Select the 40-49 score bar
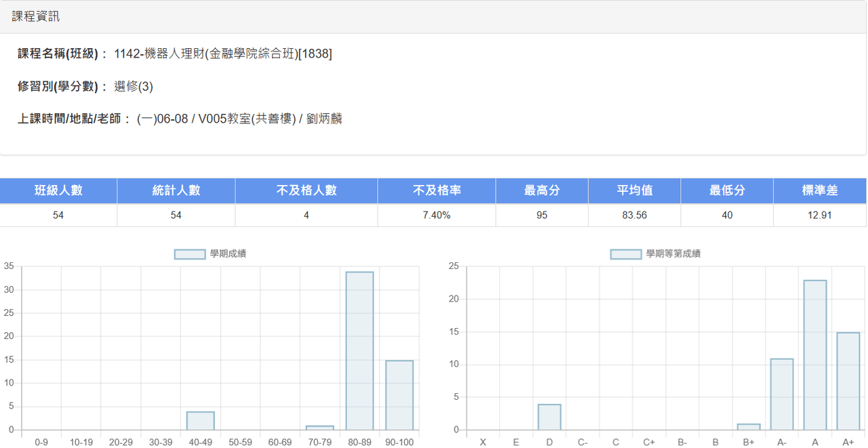Viewport: 868px width, 448px height. coord(201,421)
